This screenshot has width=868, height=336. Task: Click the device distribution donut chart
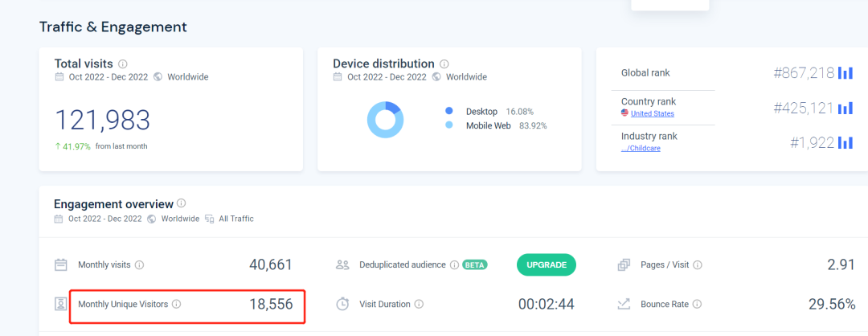pyautogui.click(x=385, y=120)
